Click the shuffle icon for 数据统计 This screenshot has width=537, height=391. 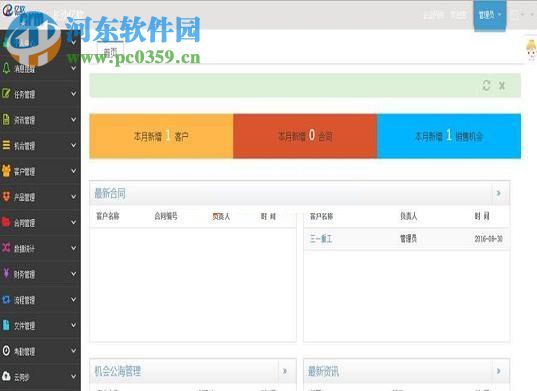click(6, 248)
